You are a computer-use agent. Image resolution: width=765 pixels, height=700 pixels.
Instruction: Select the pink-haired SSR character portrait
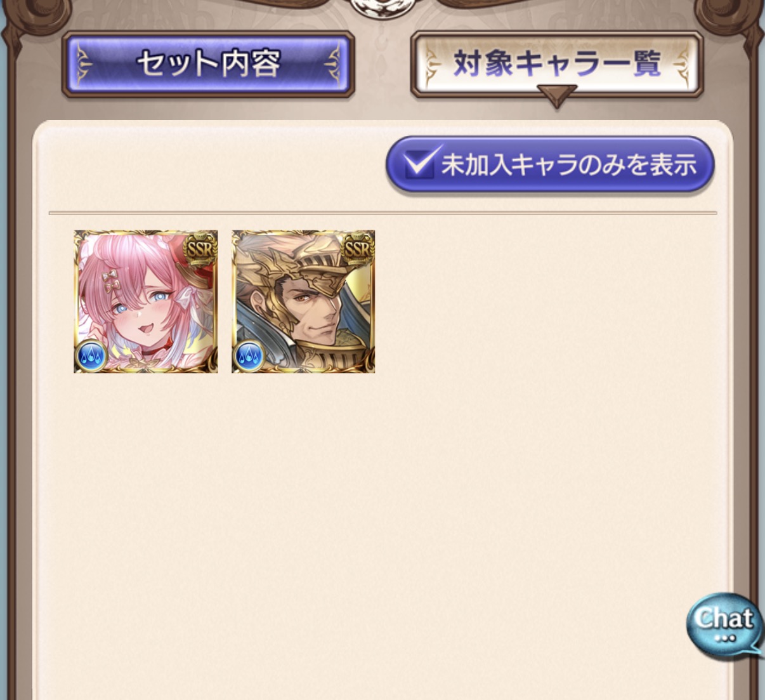click(146, 301)
